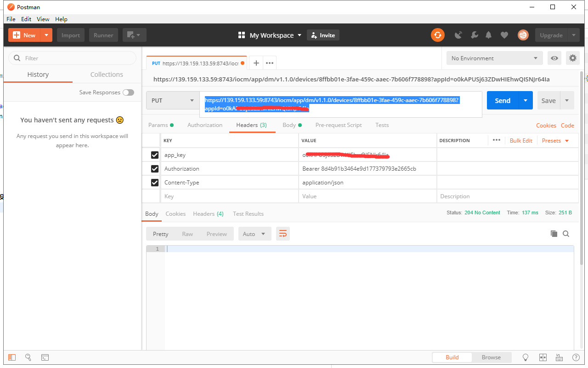
Task: Click the Filter search field
Action: tap(73, 58)
